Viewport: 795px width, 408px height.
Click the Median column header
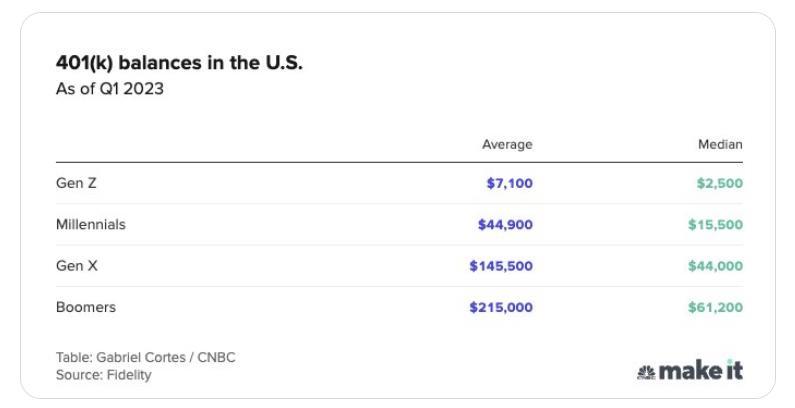coord(720,144)
